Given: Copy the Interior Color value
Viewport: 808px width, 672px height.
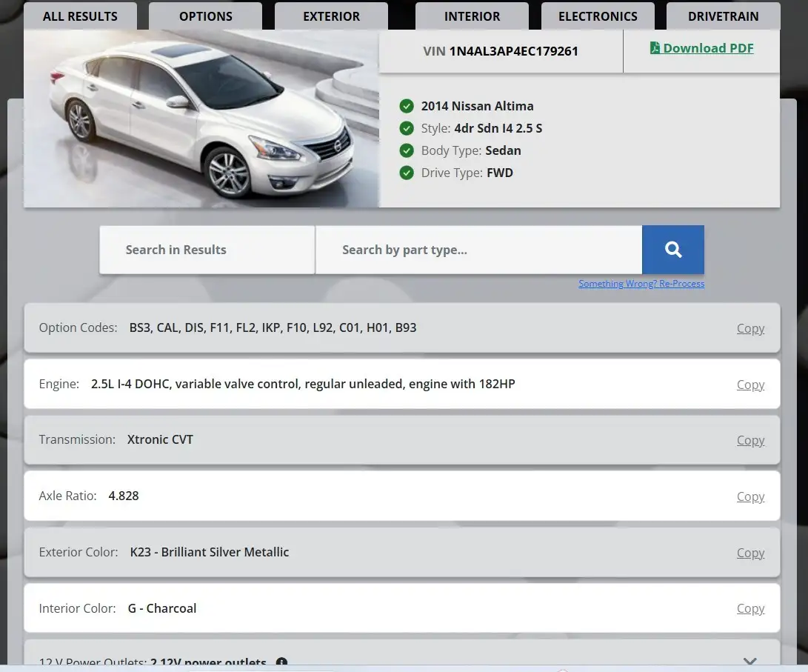Looking at the screenshot, I should tap(750, 608).
